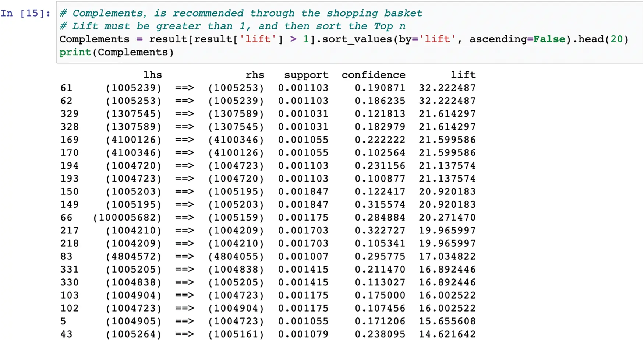Click the 'lhs' column header
The height and width of the screenshot is (341, 644).
[x=152, y=75]
